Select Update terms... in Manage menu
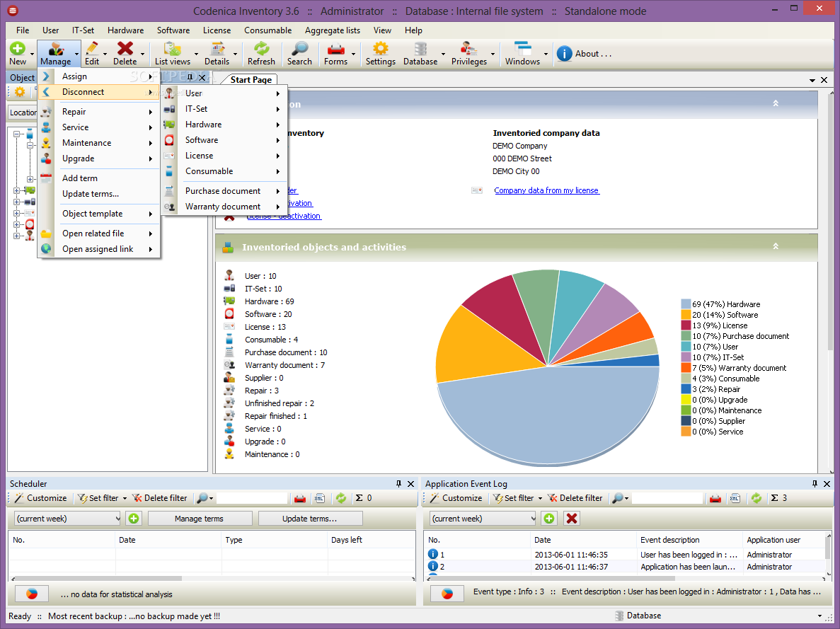This screenshot has height=629, width=840. tap(99, 193)
